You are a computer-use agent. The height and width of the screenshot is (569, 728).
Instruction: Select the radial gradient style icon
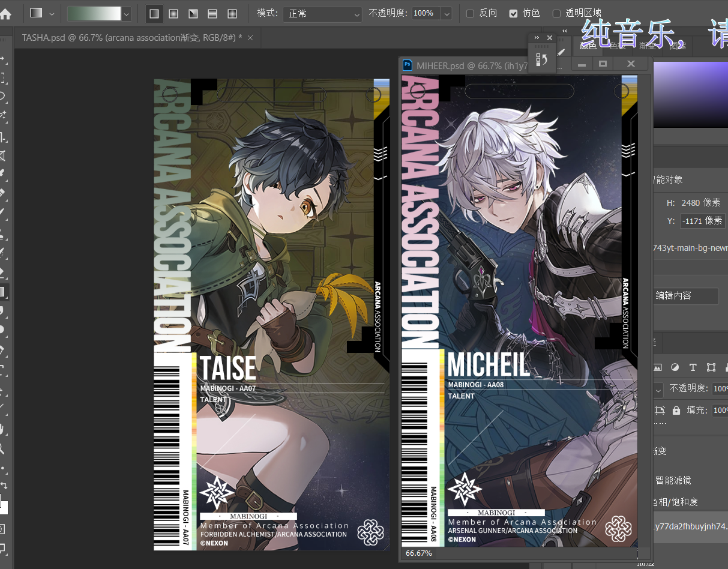[173, 13]
